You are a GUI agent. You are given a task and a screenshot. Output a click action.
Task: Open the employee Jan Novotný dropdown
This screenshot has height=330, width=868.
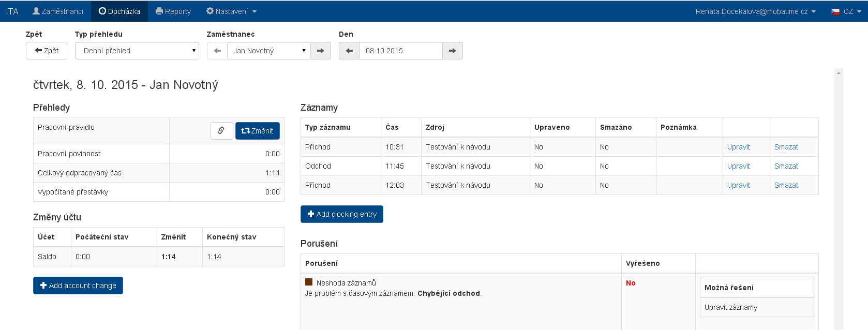[268, 51]
